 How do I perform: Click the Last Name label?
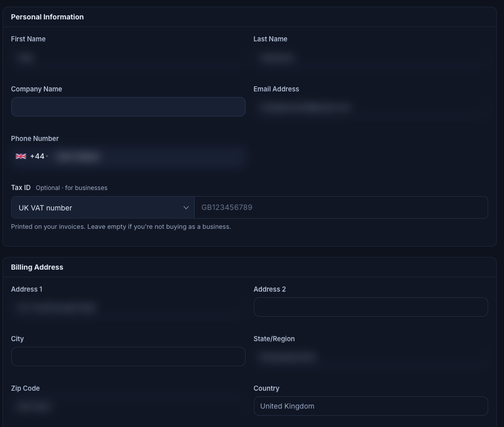[270, 39]
